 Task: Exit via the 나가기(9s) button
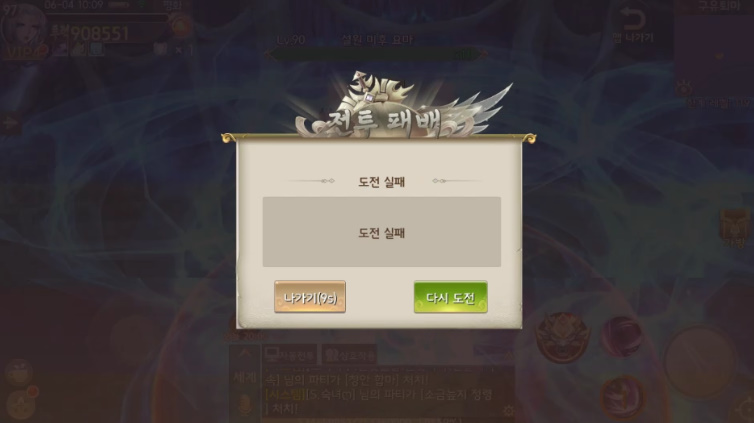(310, 297)
